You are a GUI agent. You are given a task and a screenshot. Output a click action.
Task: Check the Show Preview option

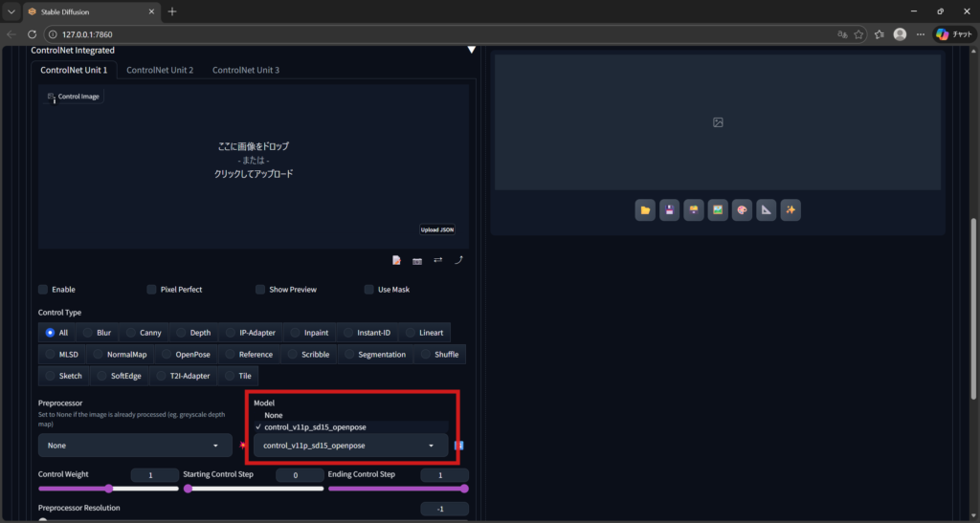pyautogui.click(x=261, y=290)
